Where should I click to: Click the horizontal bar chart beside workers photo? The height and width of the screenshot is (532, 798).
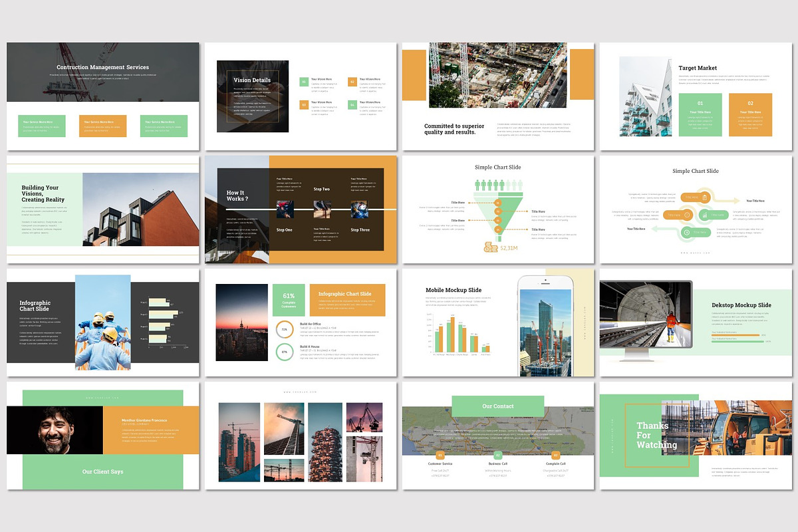pyautogui.click(x=165, y=323)
